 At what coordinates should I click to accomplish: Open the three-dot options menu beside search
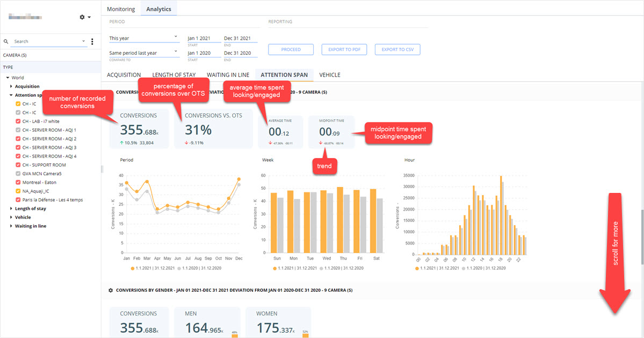coord(92,41)
